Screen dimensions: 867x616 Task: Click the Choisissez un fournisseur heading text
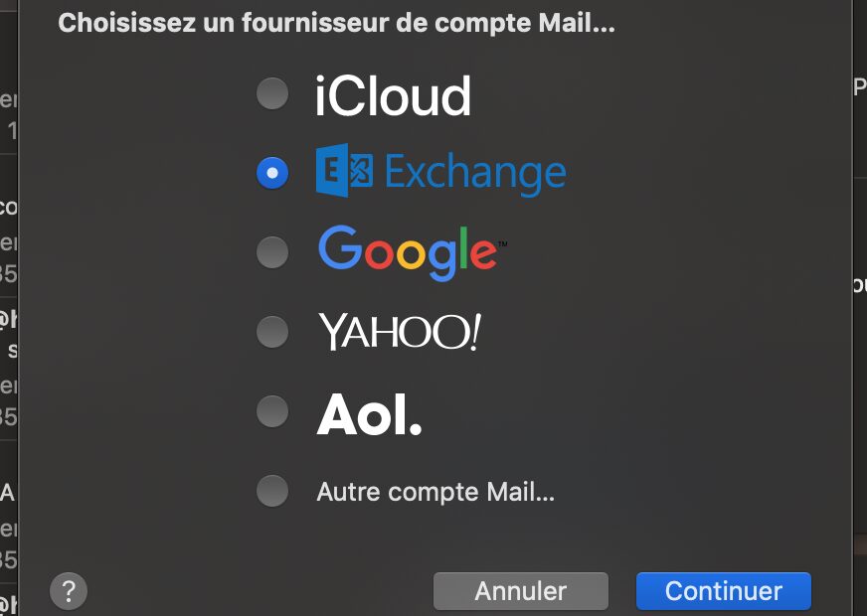(x=336, y=23)
